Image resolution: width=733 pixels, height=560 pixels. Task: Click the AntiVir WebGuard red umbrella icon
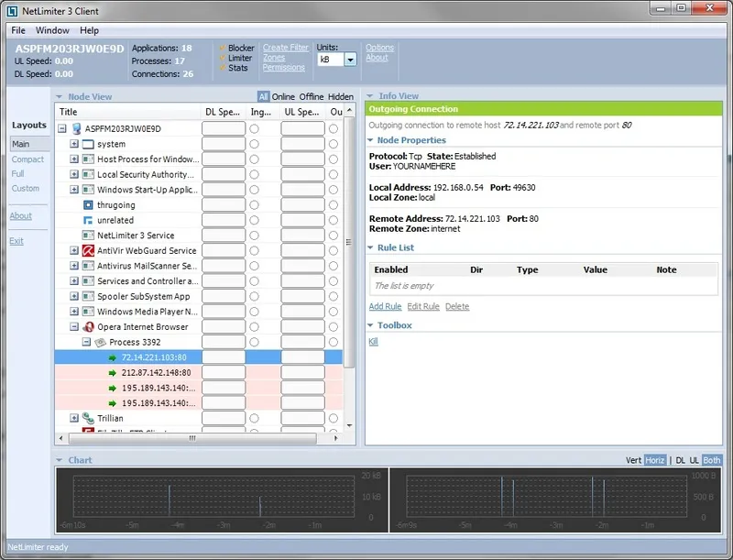click(x=88, y=250)
